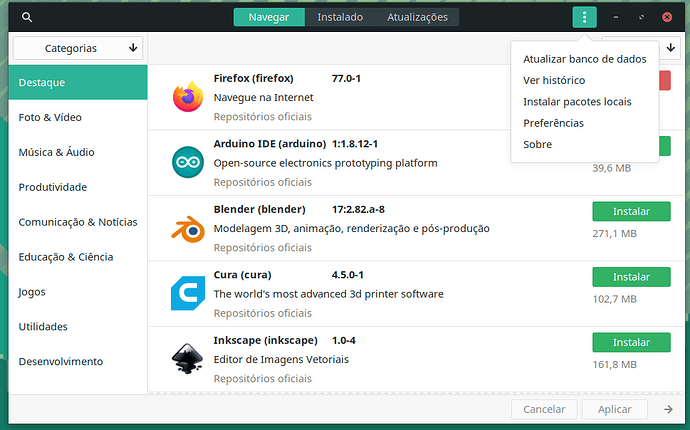The width and height of the screenshot is (690, 430).
Task: Click the Navegue na Internet description
Action: click(x=264, y=98)
